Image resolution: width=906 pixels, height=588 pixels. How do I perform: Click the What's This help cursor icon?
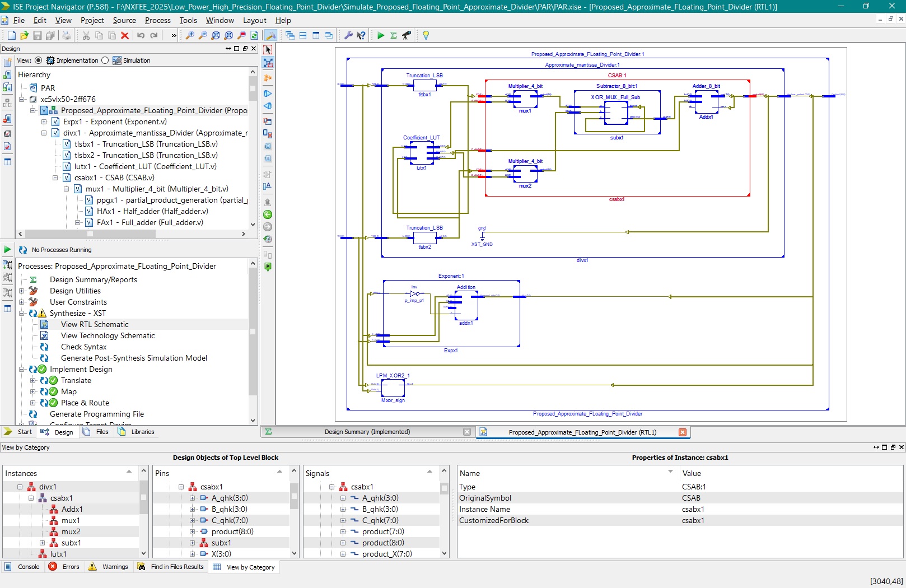click(x=361, y=35)
